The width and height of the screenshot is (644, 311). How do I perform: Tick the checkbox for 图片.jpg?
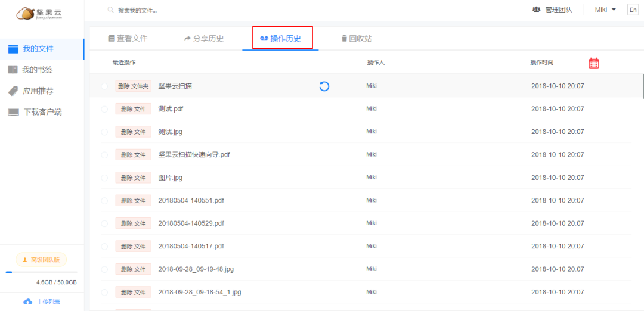point(104,178)
